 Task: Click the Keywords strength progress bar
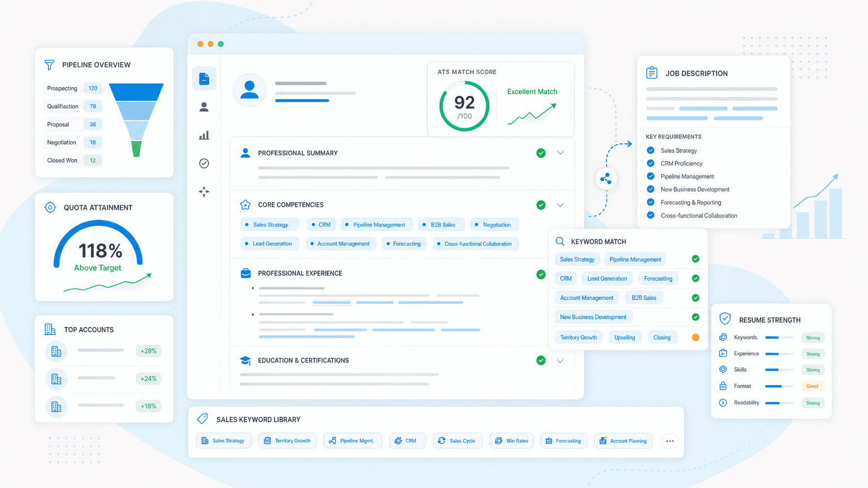coord(780,338)
